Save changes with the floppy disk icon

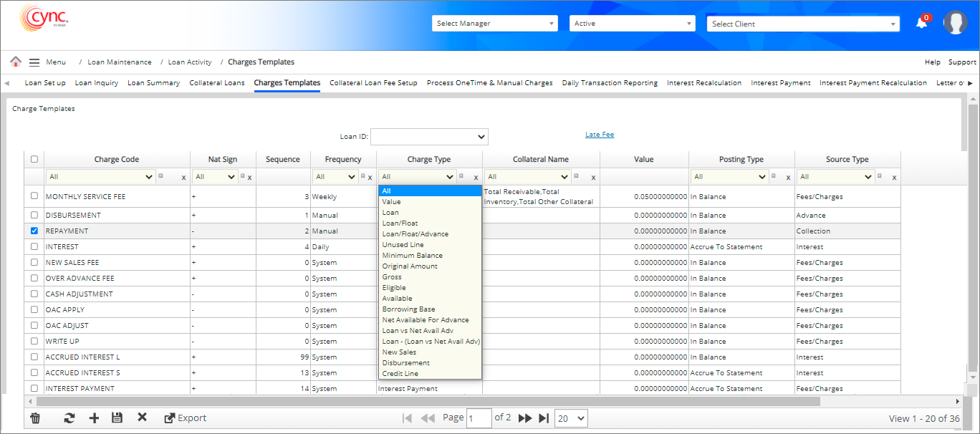(x=117, y=418)
